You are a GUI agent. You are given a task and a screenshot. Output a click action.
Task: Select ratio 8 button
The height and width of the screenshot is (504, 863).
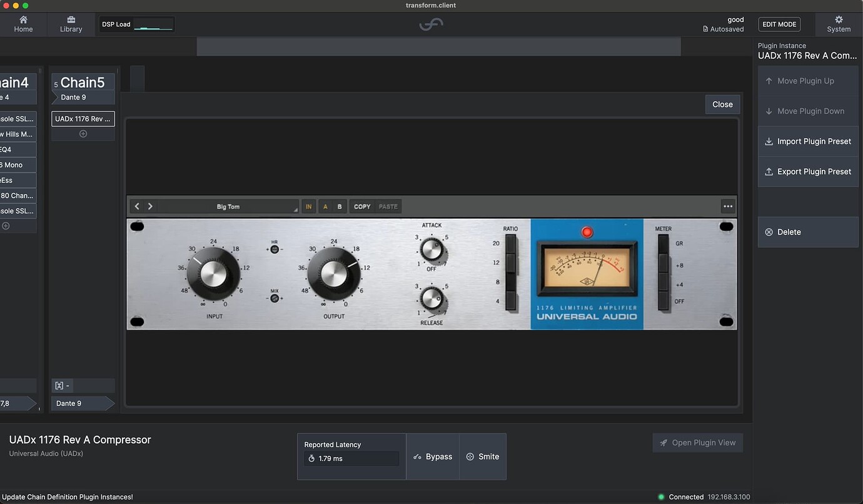coord(511,282)
